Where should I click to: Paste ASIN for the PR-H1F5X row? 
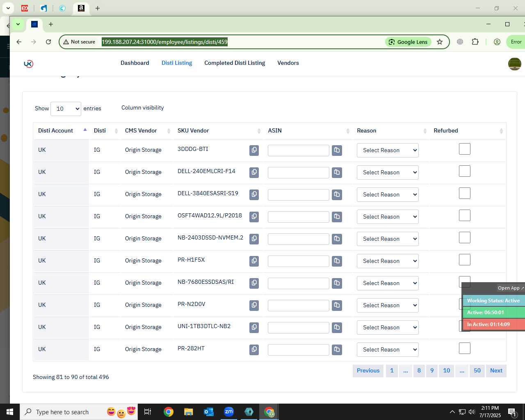coord(337,261)
